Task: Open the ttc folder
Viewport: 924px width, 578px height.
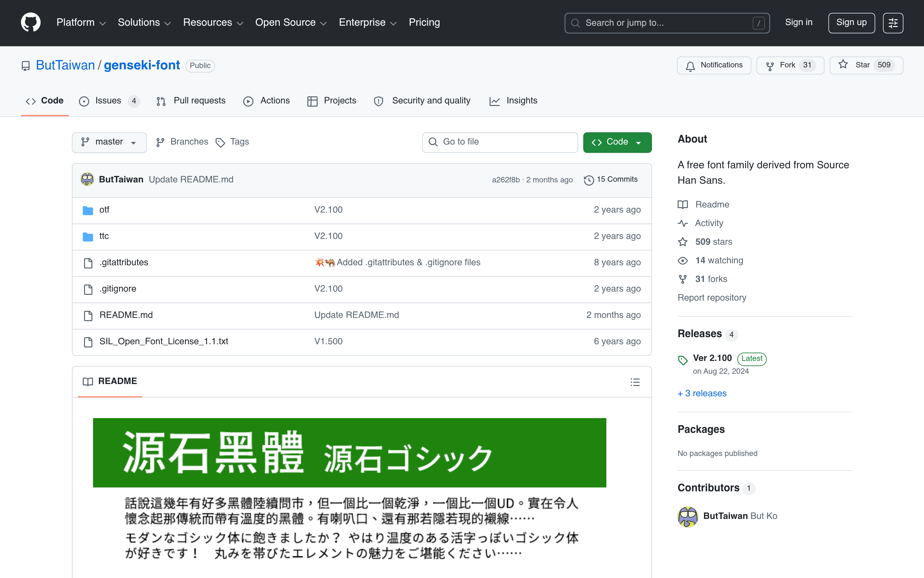Action: (104, 236)
